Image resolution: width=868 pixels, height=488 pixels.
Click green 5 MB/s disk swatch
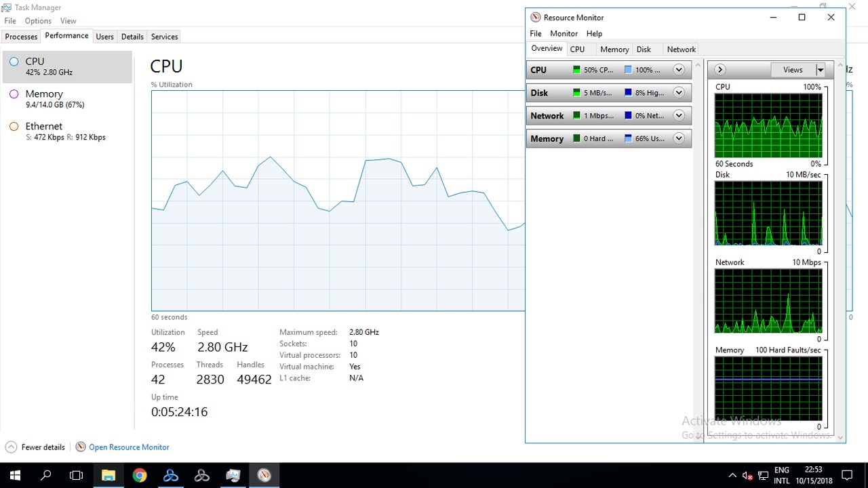(x=577, y=93)
